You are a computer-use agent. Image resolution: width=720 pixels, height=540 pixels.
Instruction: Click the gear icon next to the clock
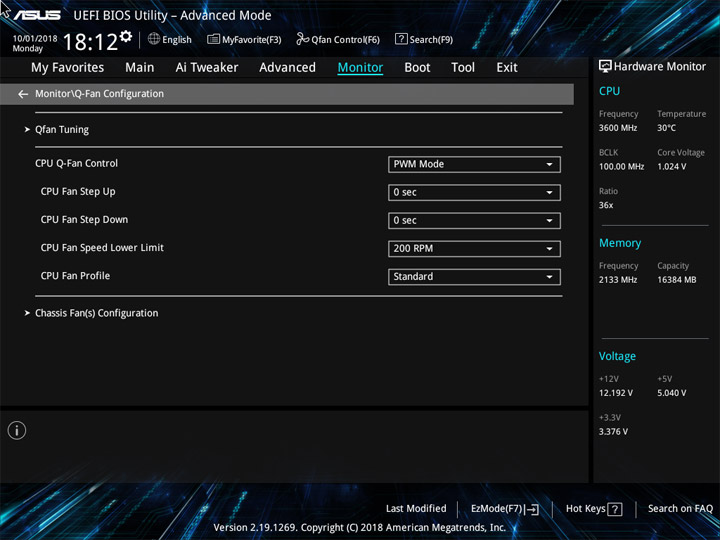126,36
